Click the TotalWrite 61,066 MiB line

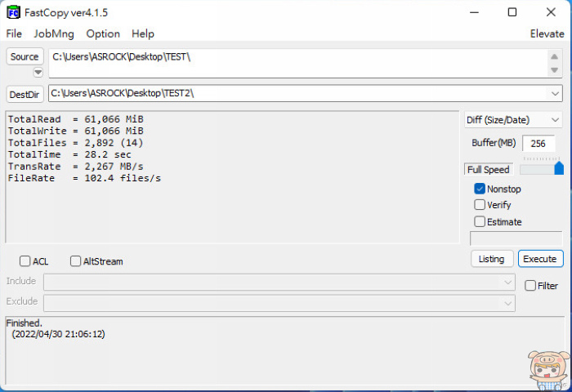pyautogui.click(x=76, y=131)
